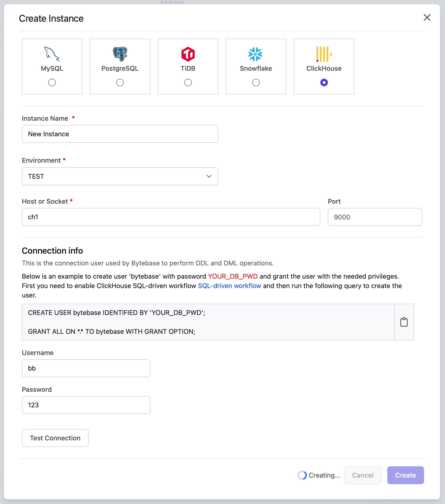Select the Snowflake radio button
The height and width of the screenshot is (504, 445).
[x=256, y=83]
